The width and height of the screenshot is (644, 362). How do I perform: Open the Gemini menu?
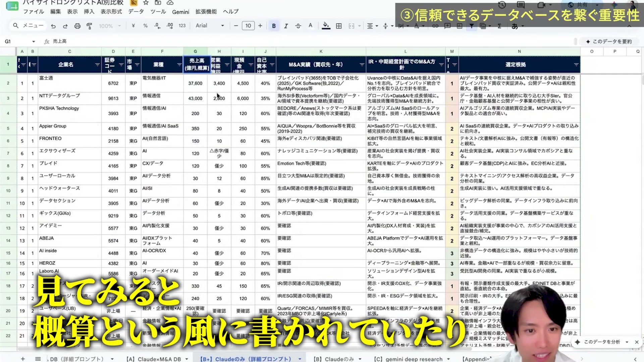coord(181,12)
